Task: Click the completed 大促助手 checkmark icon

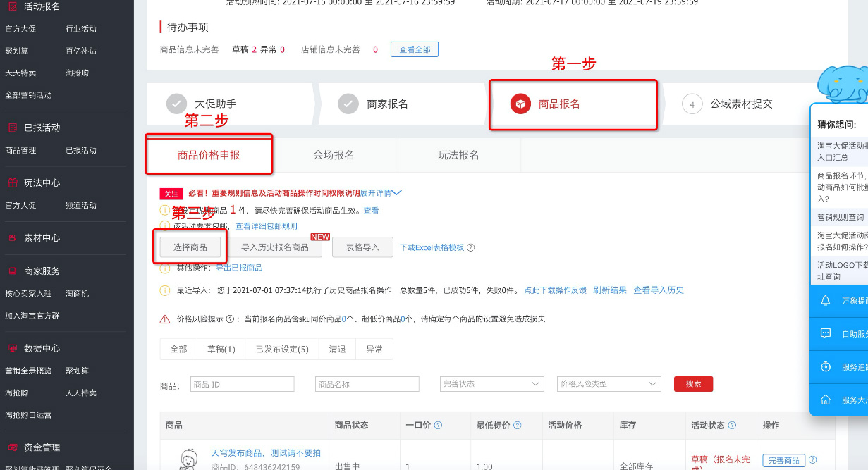Action: point(176,104)
